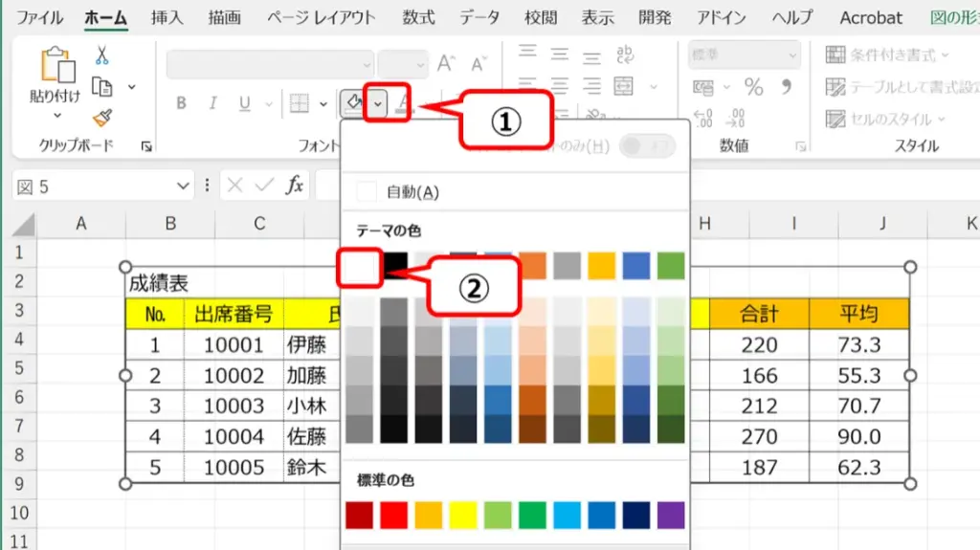The height and width of the screenshot is (550, 980).
Task: Open the number format combo box
Action: tap(744, 55)
